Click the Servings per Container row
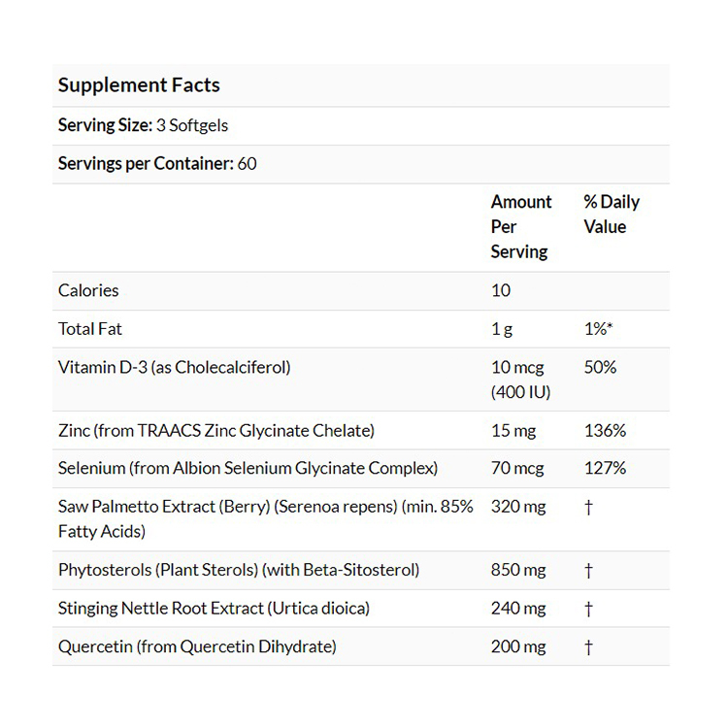 click(x=157, y=163)
